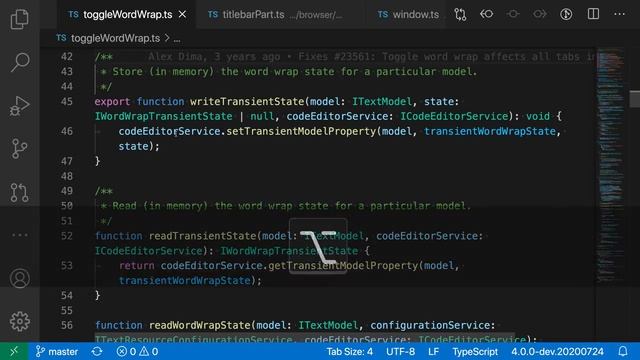Split the editor to the right

click(x=593, y=14)
